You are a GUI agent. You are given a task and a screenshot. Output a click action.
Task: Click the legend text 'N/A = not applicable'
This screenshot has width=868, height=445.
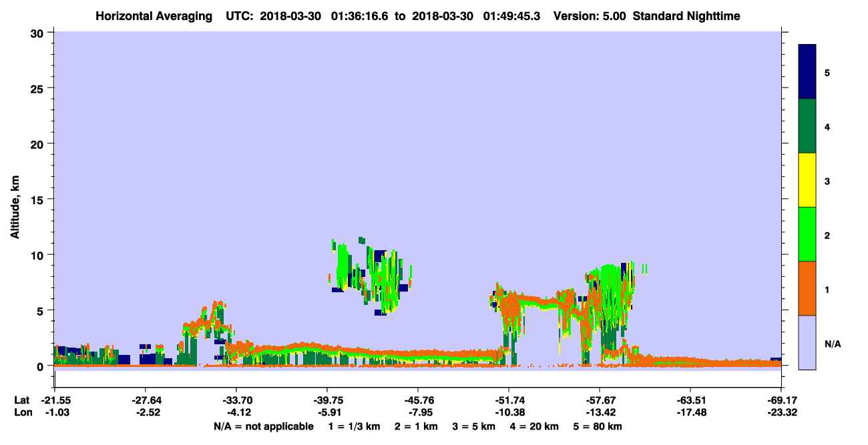click(x=263, y=426)
